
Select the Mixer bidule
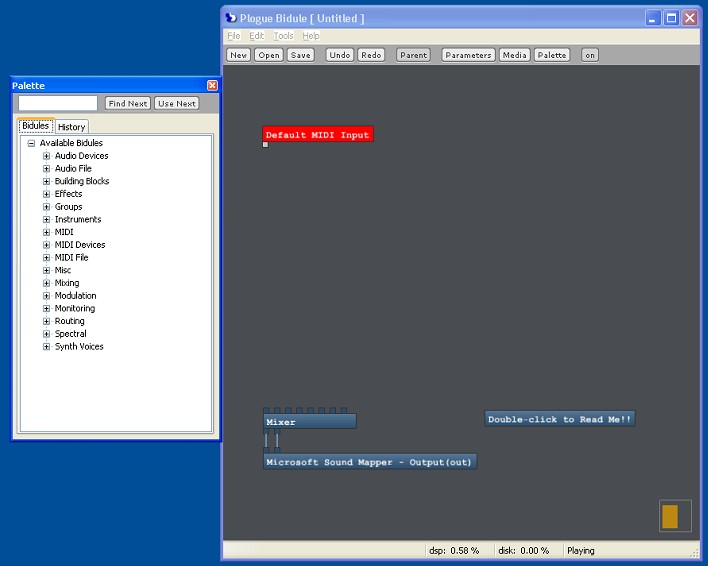pyautogui.click(x=310, y=422)
